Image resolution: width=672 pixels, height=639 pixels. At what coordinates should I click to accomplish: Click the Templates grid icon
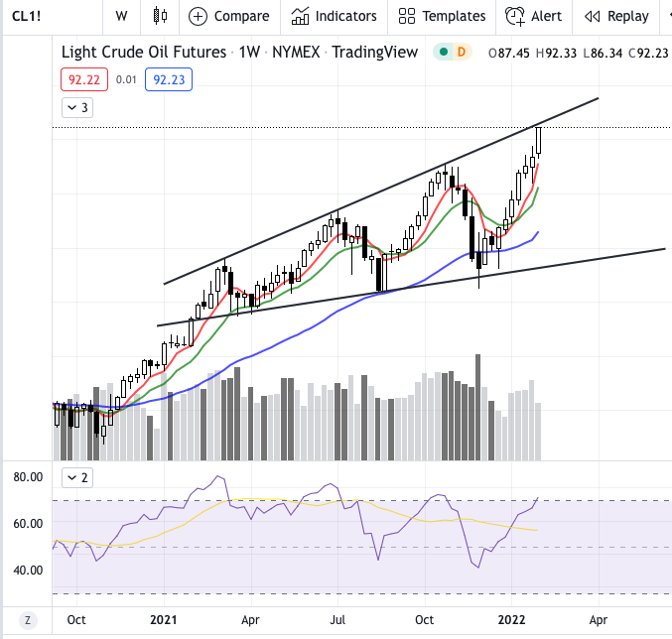[x=406, y=16]
